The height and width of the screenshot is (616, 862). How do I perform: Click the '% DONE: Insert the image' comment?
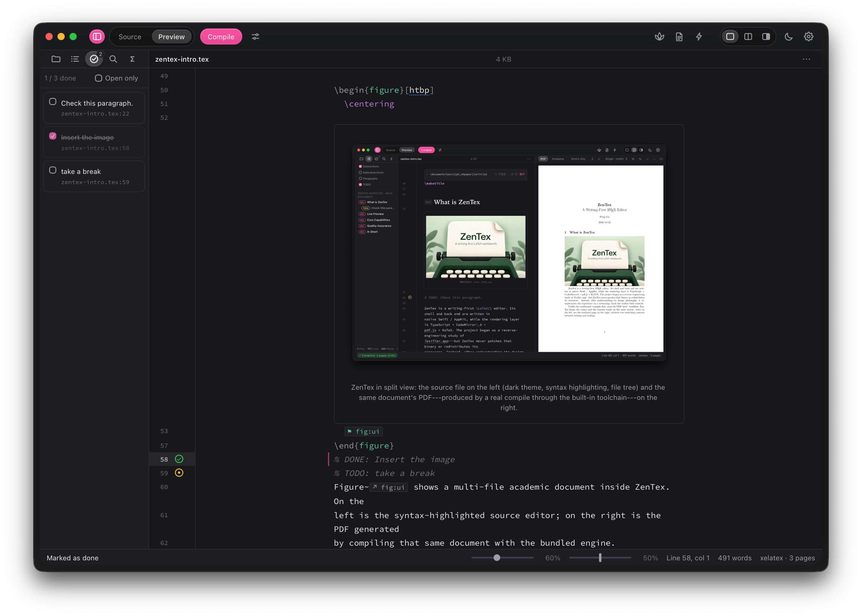pos(394,459)
